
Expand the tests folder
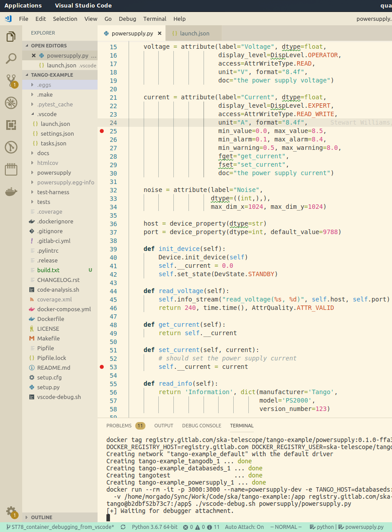pyautogui.click(x=60, y=202)
